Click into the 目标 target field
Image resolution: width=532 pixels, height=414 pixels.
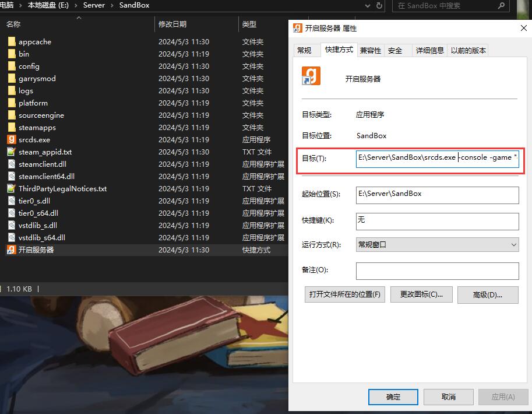438,159
